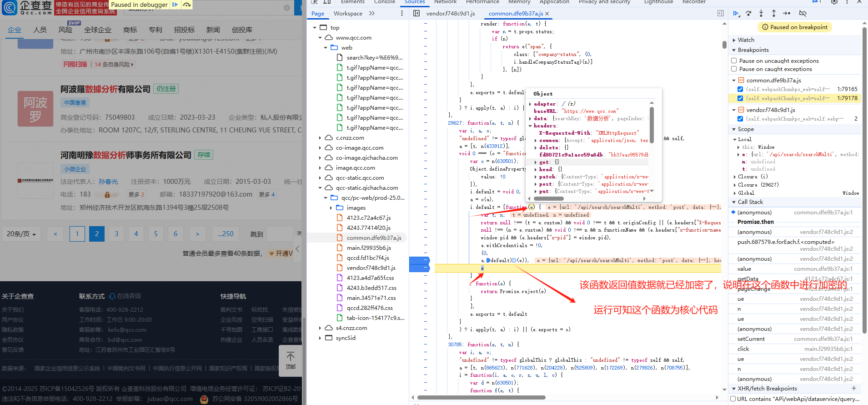Viewport: 868px width, 405px height.
Task: Open the Lighthouse panel tab
Action: [658, 2]
